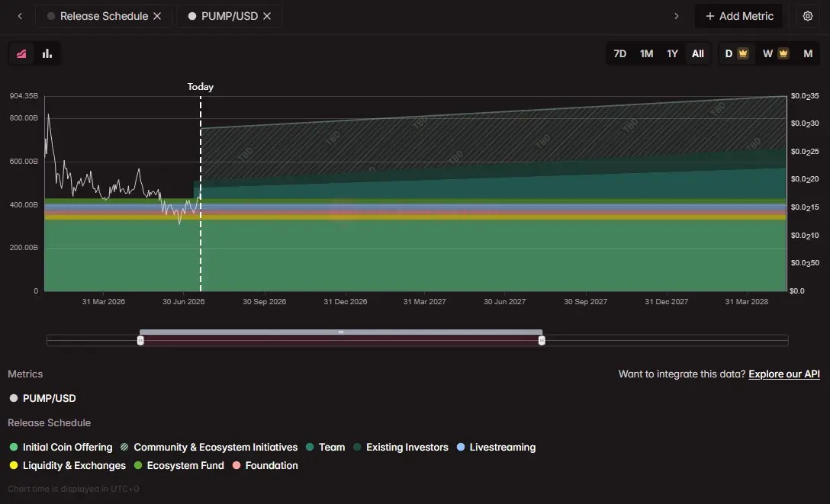
Task: Choose the monthly M interval
Action: click(808, 53)
